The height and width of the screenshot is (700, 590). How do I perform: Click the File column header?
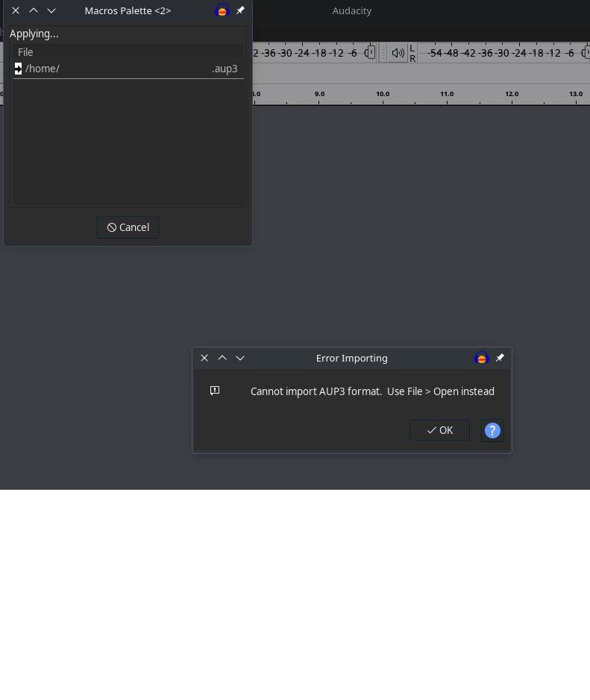[x=25, y=52]
